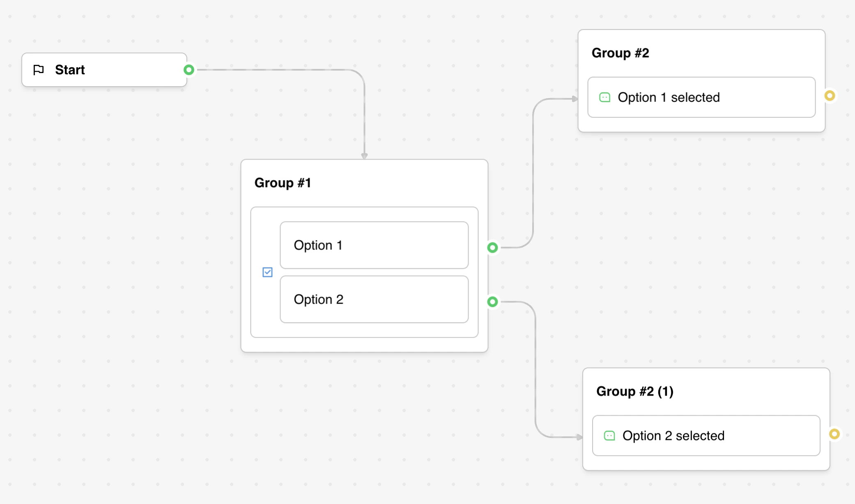The image size is (855, 504).
Task: Click the green port next to Option 2
Action: click(x=492, y=302)
